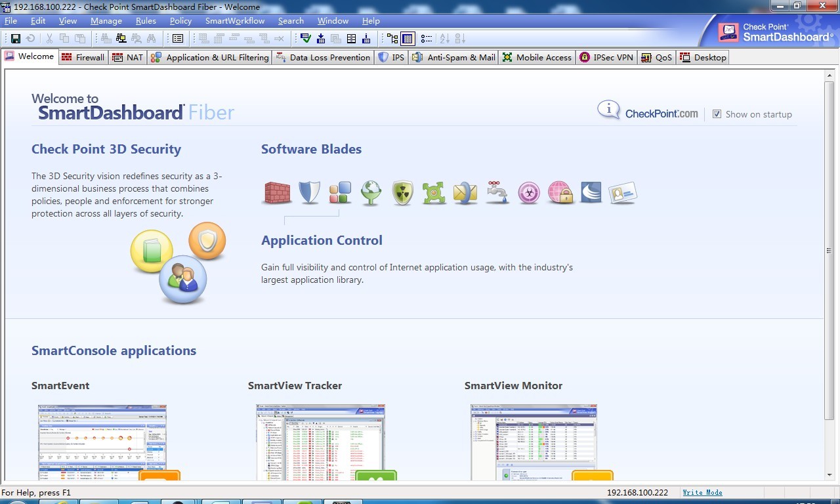Click Write Mode in the status bar
The height and width of the screenshot is (504, 840).
(702, 492)
